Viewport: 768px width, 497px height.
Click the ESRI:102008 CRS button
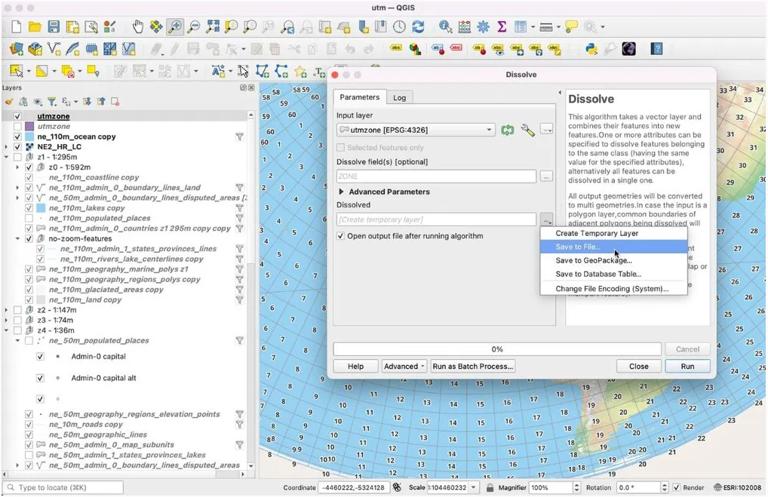coord(739,488)
